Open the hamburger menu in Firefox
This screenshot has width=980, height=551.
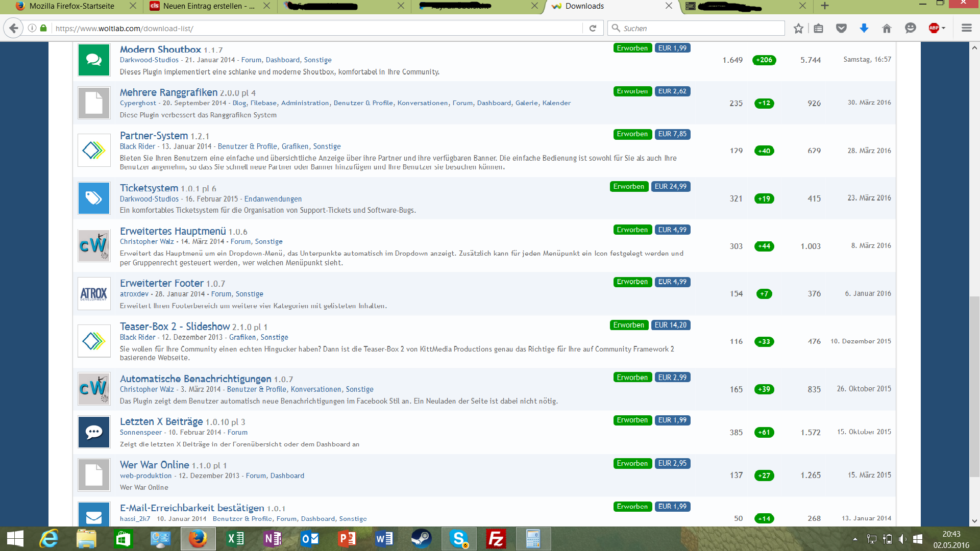(x=966, y=29)
